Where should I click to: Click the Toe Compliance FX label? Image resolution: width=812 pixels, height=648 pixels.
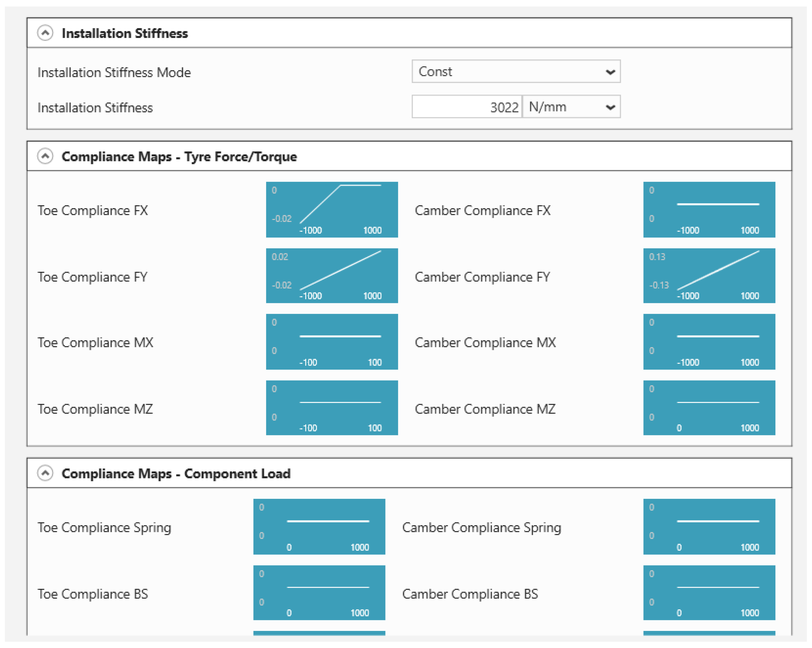tap(93, 210)
